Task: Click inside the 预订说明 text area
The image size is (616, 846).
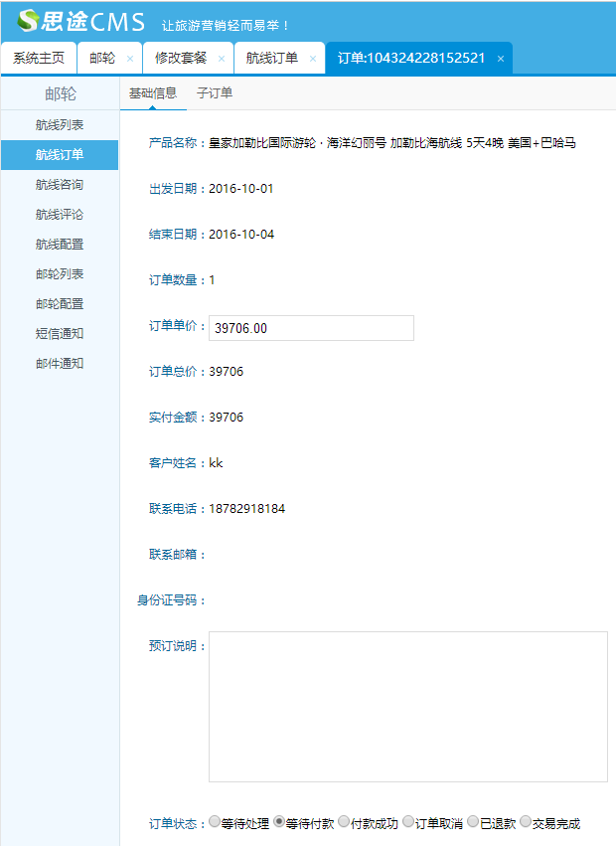Action: tap(407, 706)
